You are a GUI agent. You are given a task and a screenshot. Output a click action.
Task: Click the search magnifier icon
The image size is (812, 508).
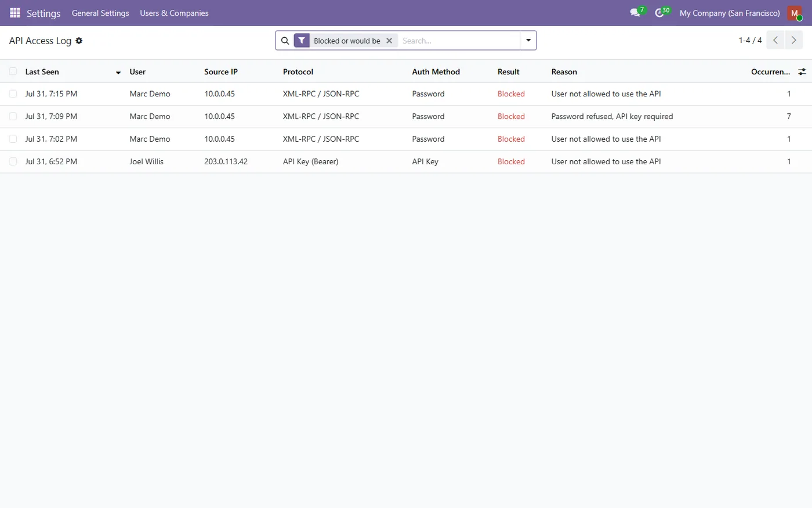coord(285,41)
